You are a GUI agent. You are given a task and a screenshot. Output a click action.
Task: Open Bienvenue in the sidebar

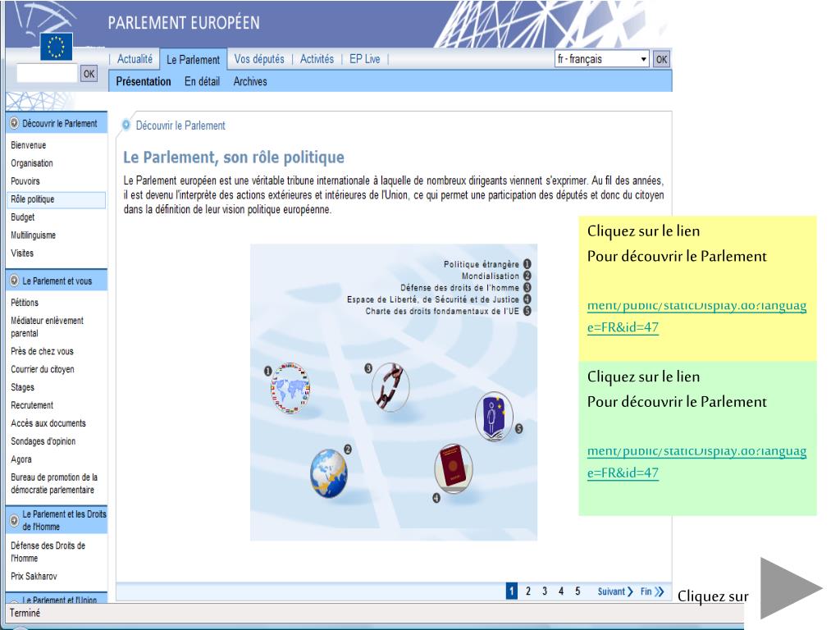click(x=29, y=145)
